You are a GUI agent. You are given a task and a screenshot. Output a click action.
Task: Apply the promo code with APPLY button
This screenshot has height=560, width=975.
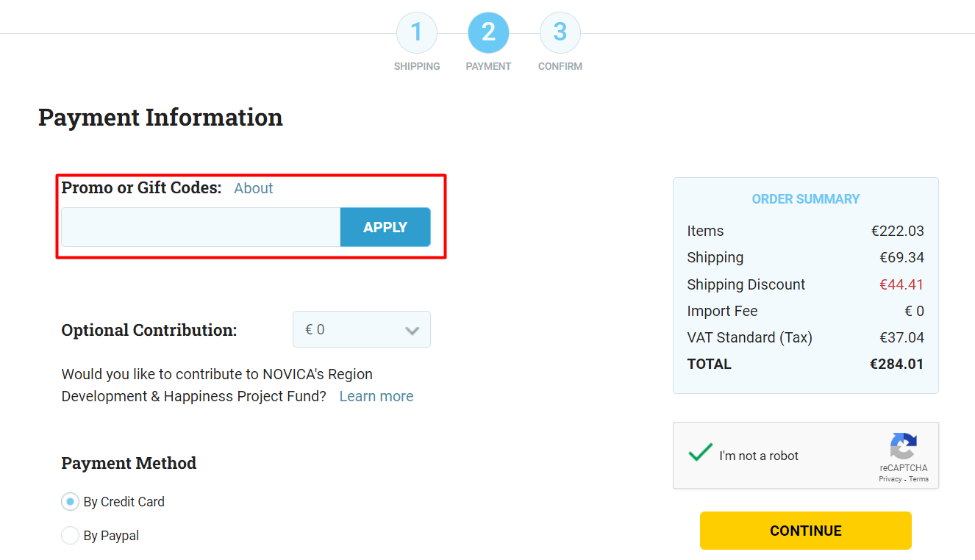(385, 227)
